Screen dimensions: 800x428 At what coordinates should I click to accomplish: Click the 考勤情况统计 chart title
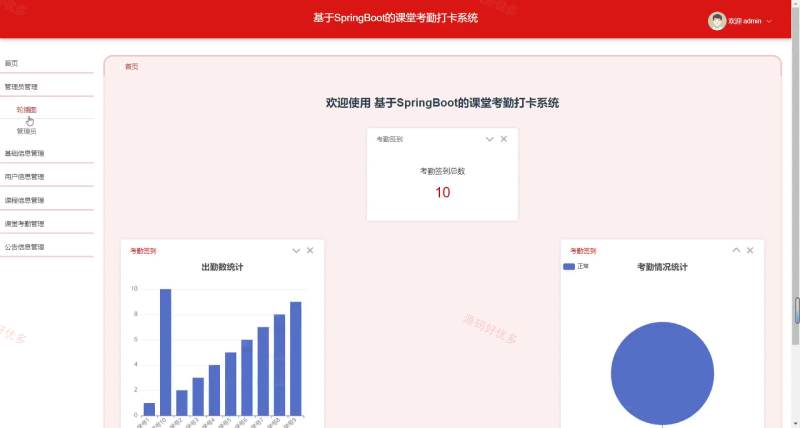tap(662, 267)
